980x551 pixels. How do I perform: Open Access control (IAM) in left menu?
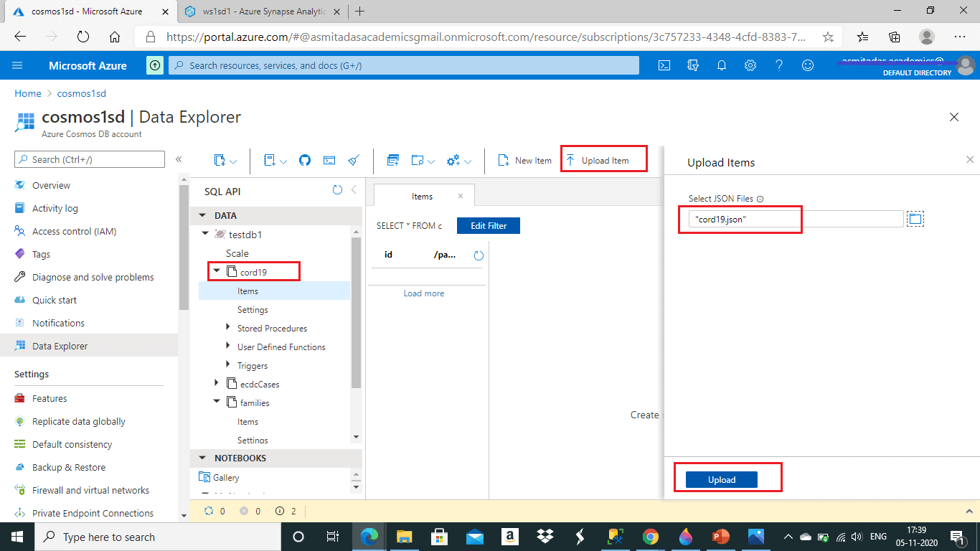[x=72, y=231]
